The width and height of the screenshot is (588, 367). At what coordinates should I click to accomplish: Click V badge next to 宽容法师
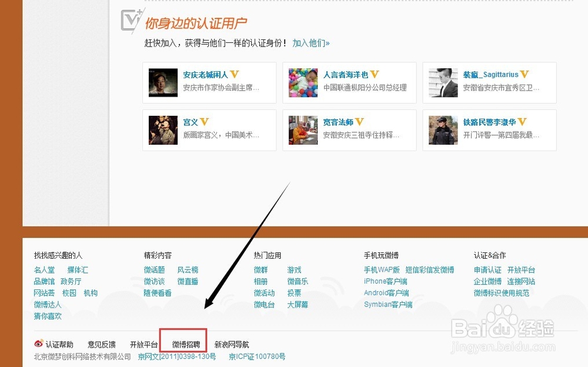click(x=360, y=122)
